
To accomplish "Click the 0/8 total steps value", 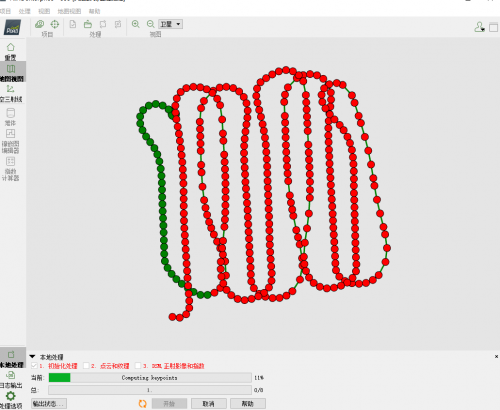I will (x=258, y=390).
